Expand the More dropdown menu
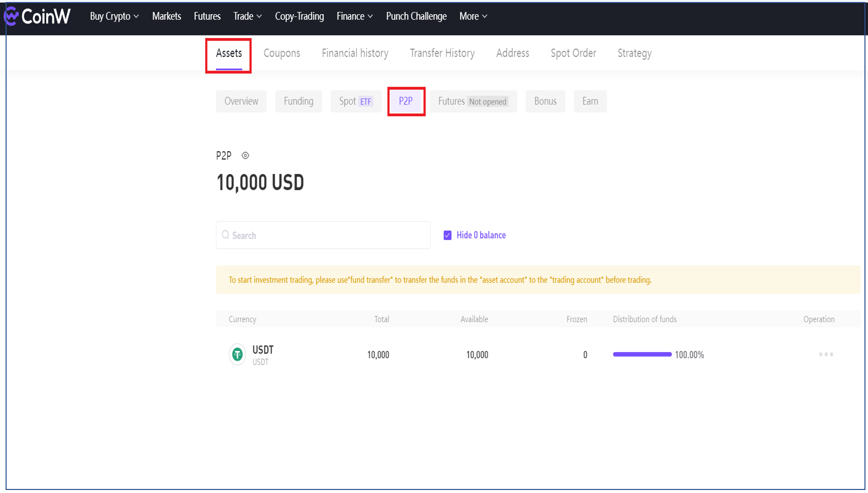This screenshot has height=493, width=868. click(x=474, y=16)
